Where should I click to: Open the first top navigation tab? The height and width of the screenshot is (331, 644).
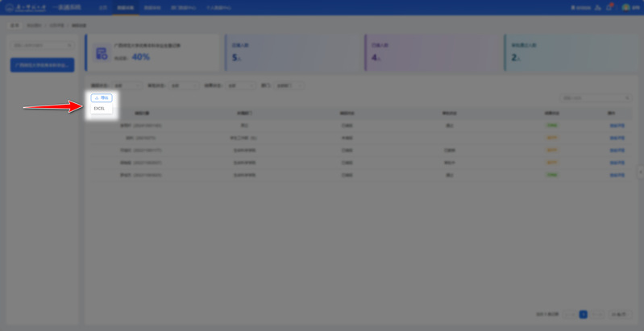[102, 7]
